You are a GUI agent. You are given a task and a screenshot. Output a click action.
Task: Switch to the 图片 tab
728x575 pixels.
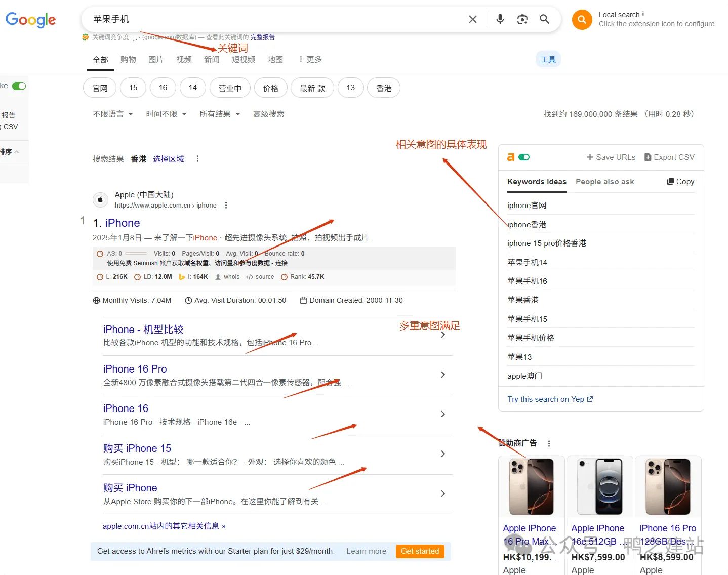click(x=156, y=60)
